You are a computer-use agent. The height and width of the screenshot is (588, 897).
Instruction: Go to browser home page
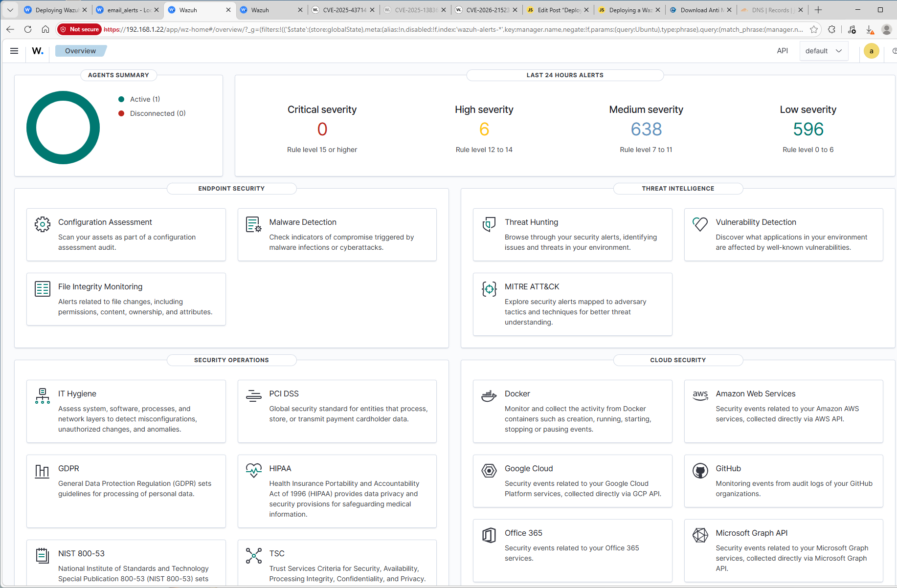[x=45, y=29]
